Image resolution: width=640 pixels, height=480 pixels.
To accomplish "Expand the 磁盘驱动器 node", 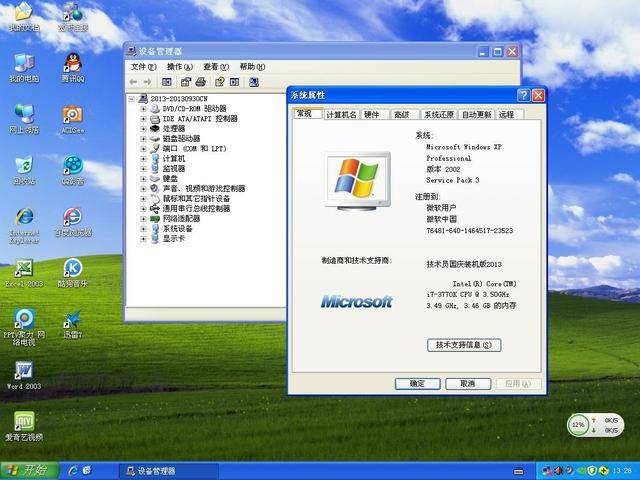I will click(143, 139).
